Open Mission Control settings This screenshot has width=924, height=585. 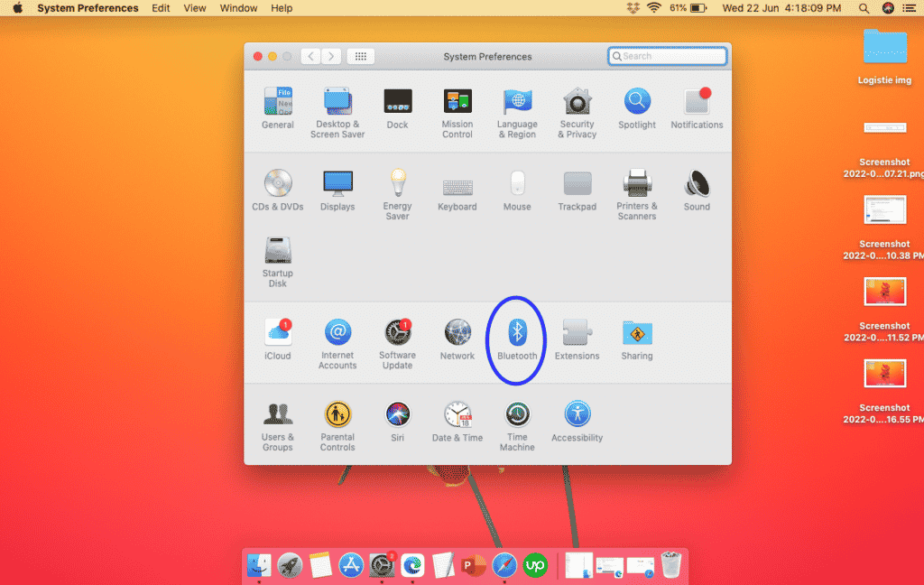(x=457, y=113)
